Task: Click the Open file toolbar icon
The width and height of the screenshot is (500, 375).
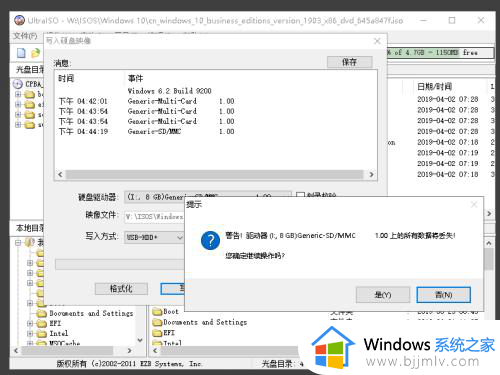Action: tap(35, 53)
